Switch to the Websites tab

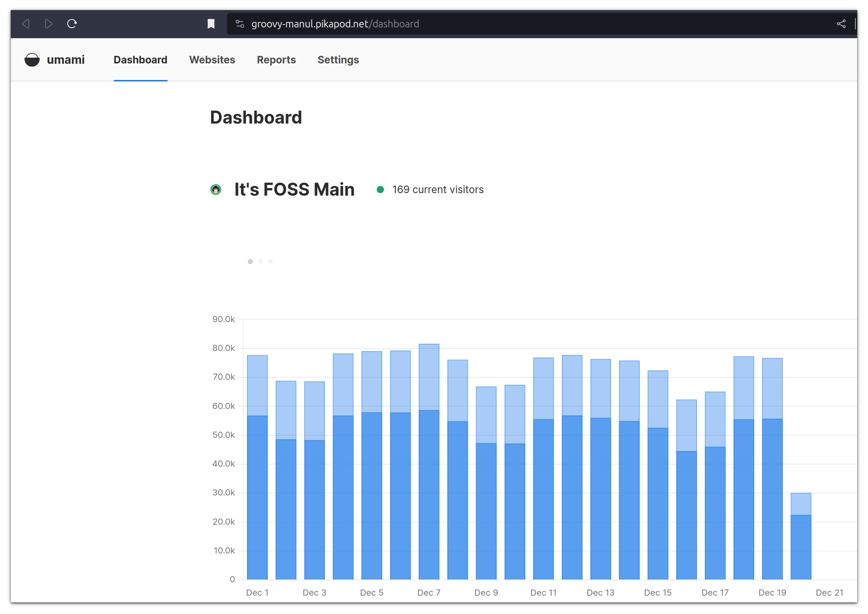point(212,59)
